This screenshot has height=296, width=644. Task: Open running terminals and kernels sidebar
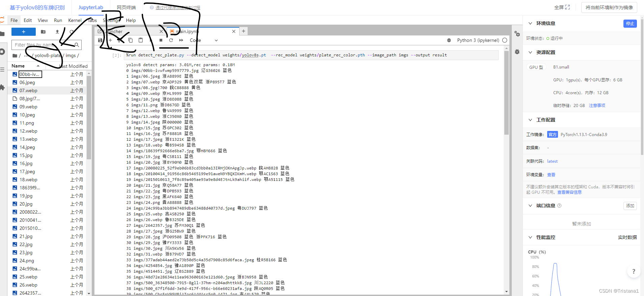[x=2, y=52]
